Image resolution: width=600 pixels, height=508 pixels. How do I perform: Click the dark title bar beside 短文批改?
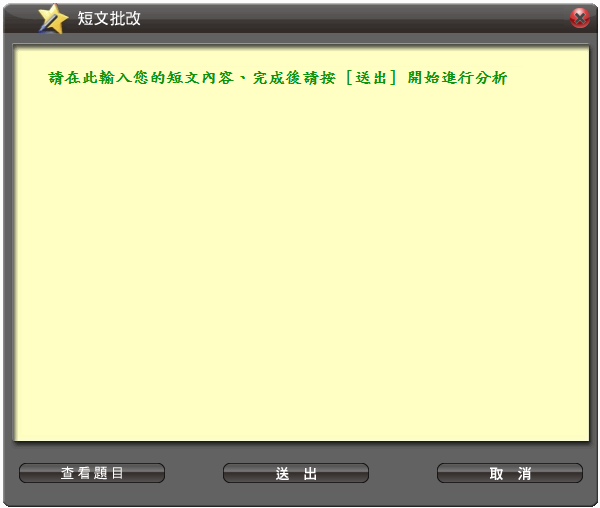point(344,18)
